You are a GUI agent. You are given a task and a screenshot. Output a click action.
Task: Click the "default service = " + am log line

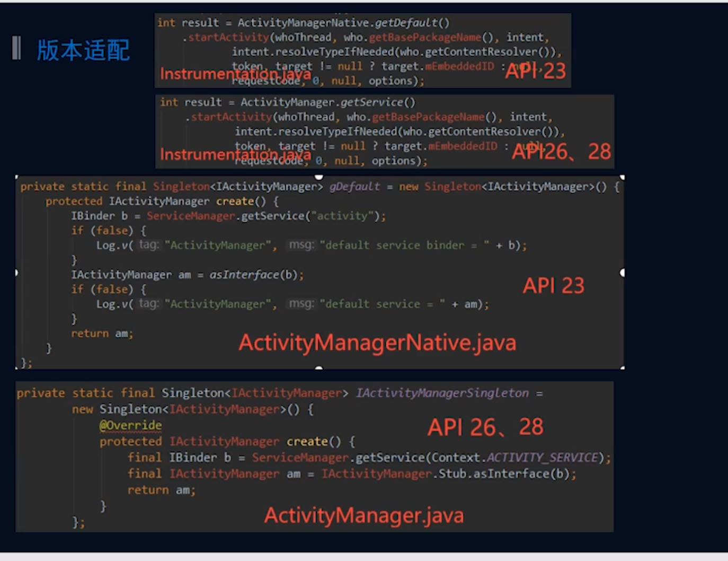coord(292,304)
